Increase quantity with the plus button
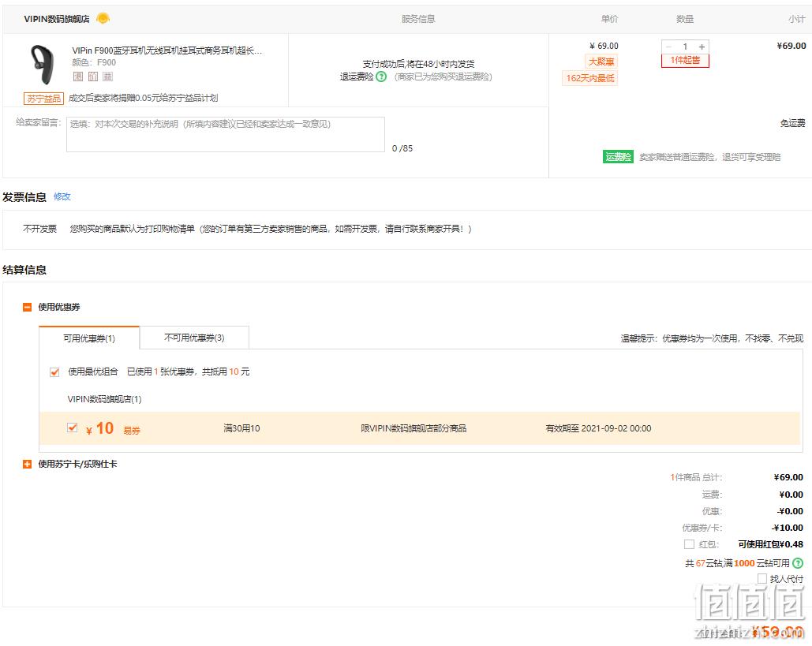This screenshot has width=812, height=646. click(x=702, y=47)
